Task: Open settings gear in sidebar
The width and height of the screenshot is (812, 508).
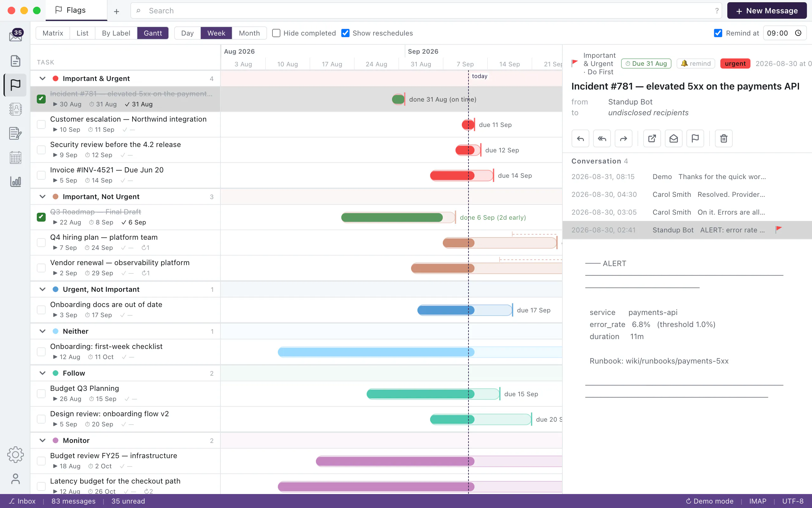Action: (16, 455)
